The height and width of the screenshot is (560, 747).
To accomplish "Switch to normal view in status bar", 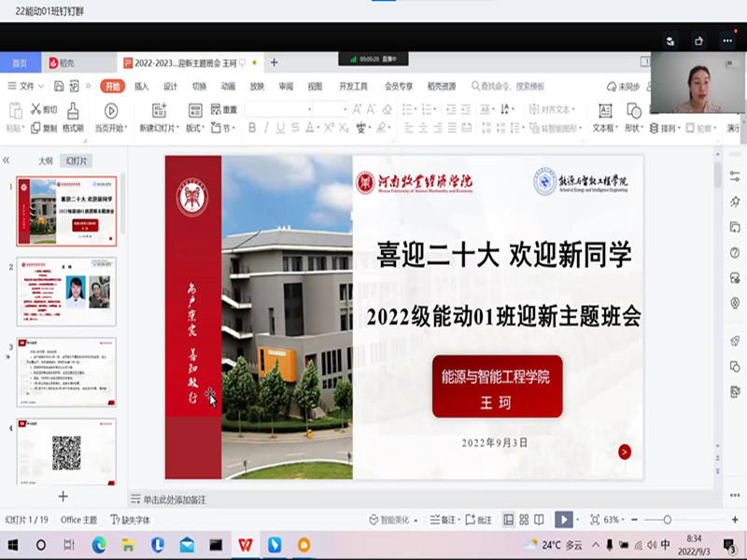I will pos(509,519).
